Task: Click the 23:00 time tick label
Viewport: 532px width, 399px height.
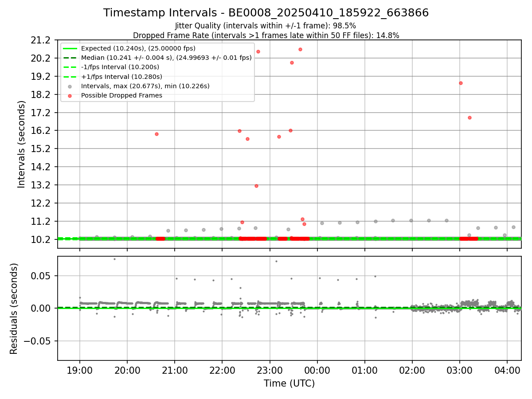Action: coord(270,370)
